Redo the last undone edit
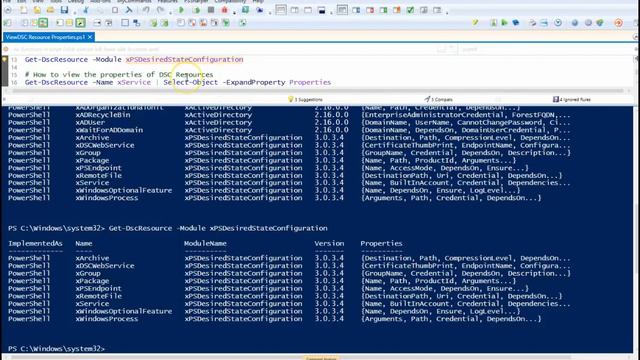The image size is (640, 360). 160,10
